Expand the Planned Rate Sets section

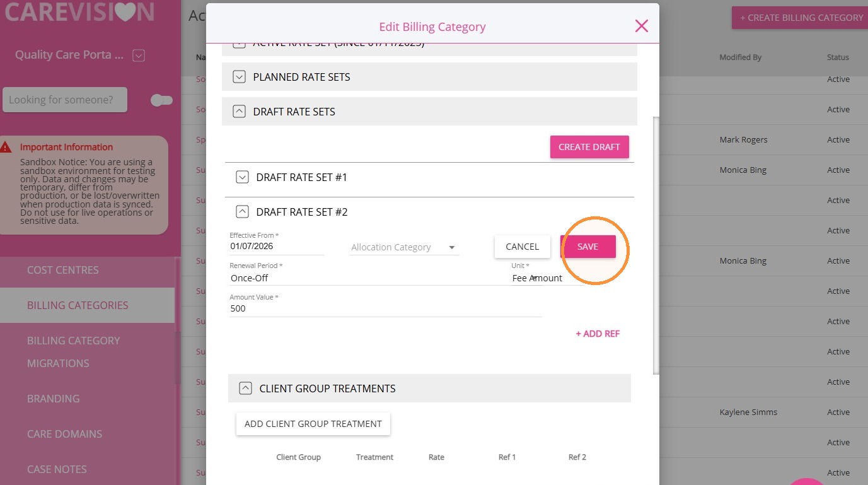click(239, 77)
